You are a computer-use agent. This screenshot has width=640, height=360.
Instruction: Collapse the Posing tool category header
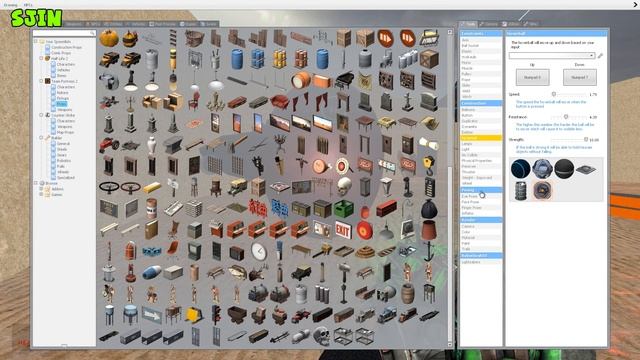click(481, 190)
